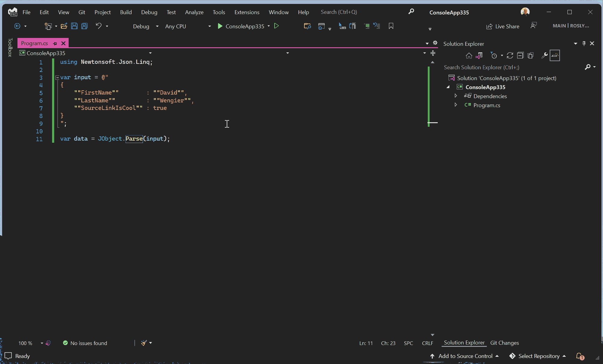Click the Program.cs tab

[x=35, y=43]
